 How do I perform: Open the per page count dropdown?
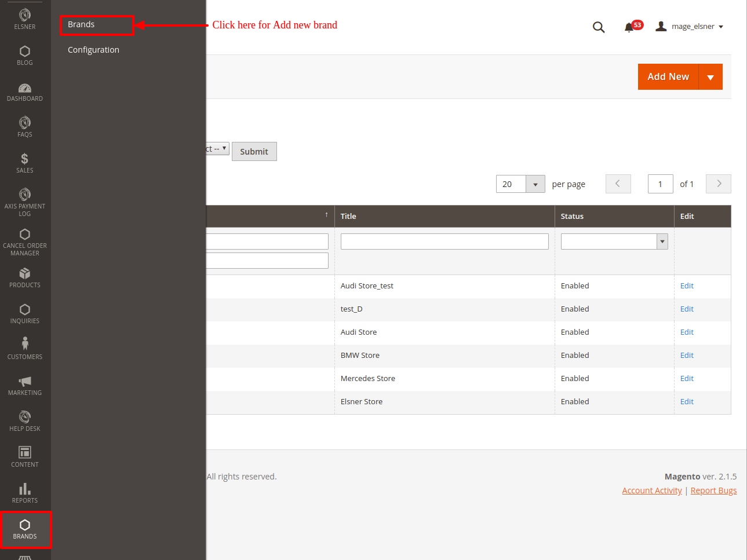(535, 184)
